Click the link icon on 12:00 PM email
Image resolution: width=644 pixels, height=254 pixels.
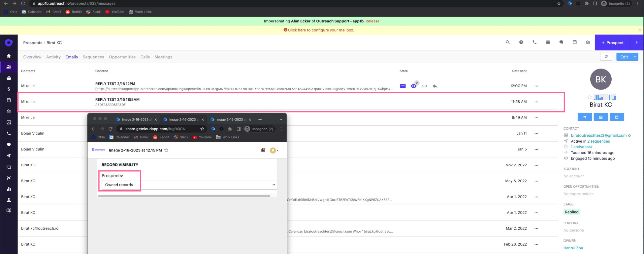tap(424, 86)
